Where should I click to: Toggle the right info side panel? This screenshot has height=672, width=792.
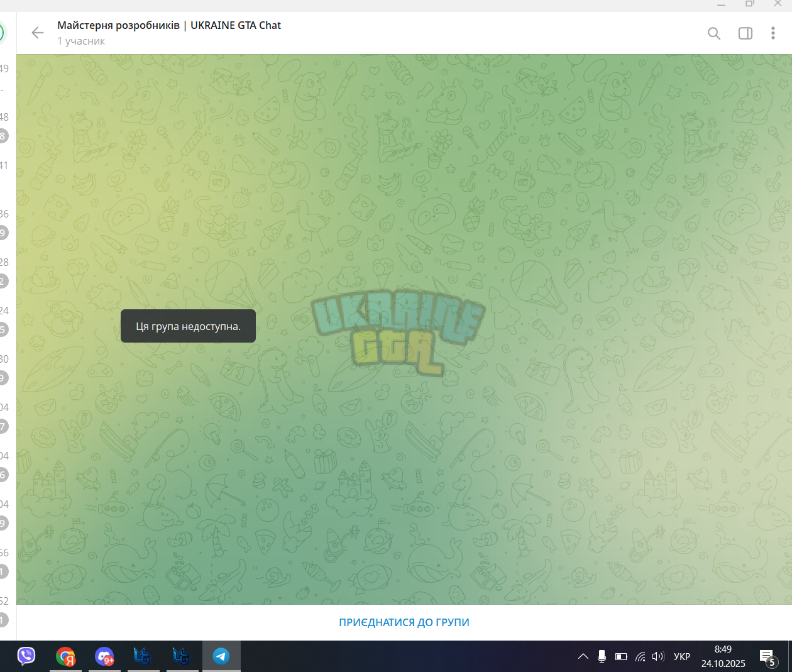tap(745, 33)
